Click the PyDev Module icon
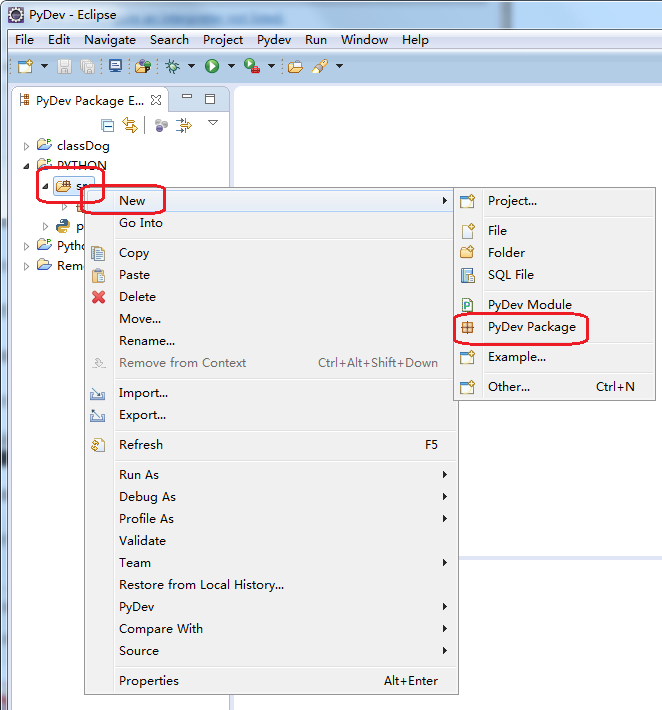Image resolution: width=662 pixels, height=710 pixels. click(467, 305)
